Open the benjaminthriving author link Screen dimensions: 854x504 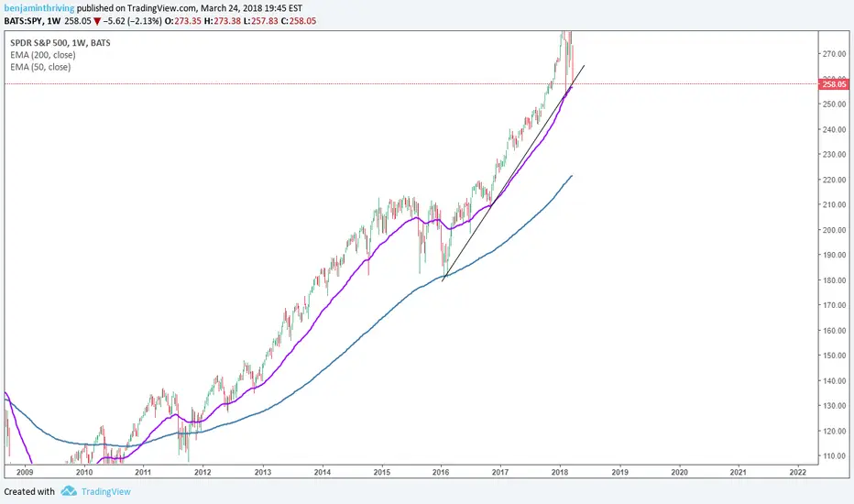tap(38, 8)
